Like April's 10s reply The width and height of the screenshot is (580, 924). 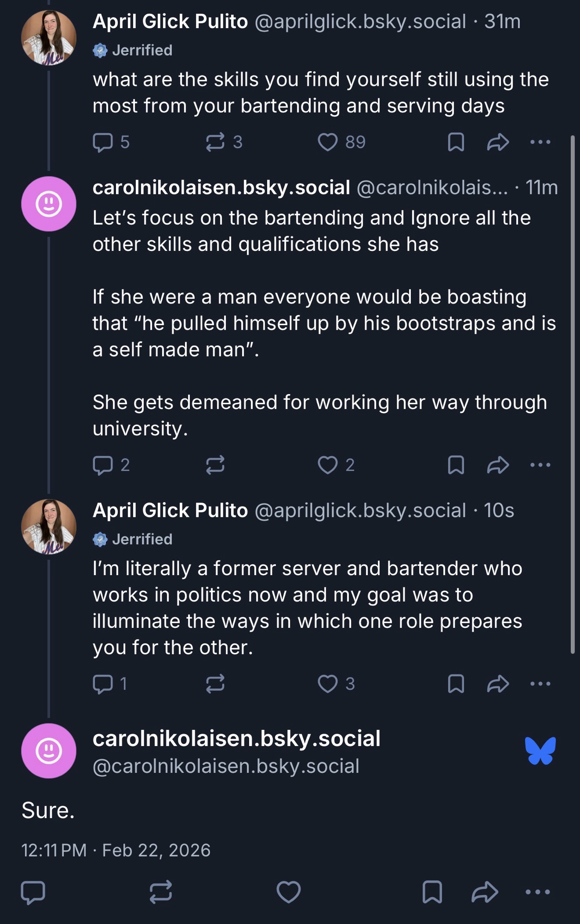[328, 684]
